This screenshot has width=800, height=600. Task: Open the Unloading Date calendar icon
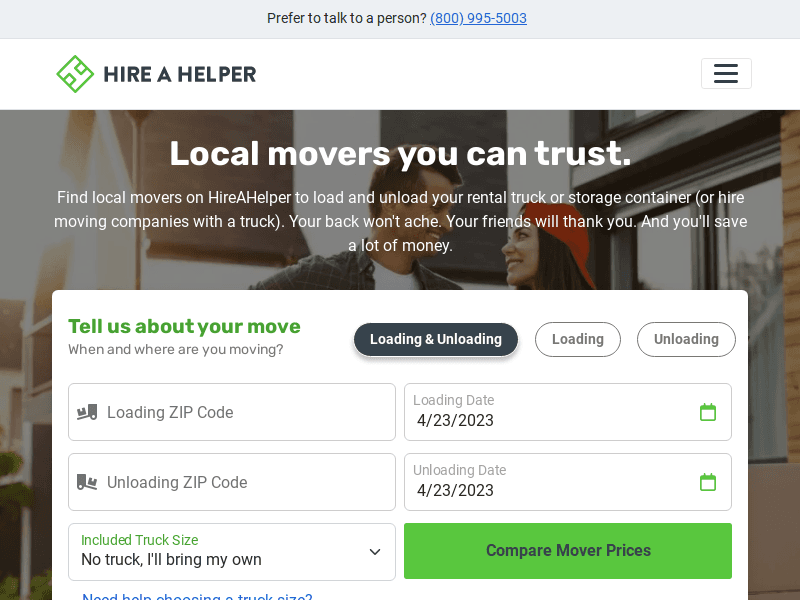708,481
